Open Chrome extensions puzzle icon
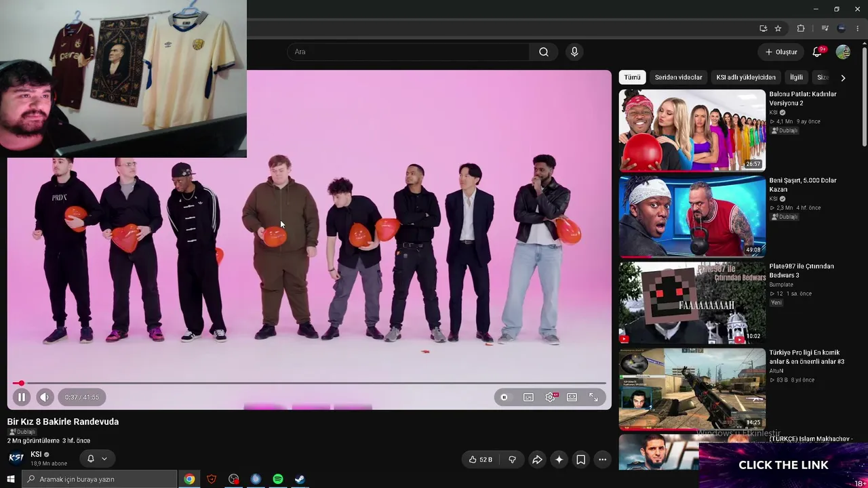The width and height of the screenshot is (868, 488). point(801,28)
